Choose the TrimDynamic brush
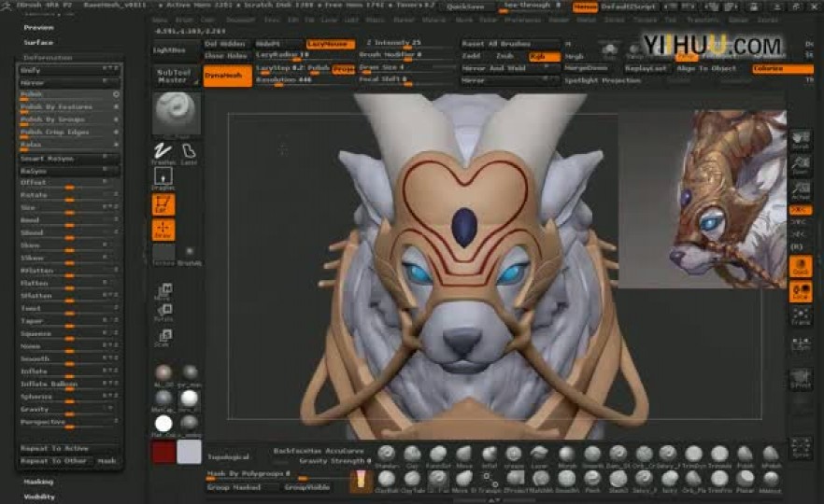The width and height of the screenshot is (824, 504). [693, 456]
